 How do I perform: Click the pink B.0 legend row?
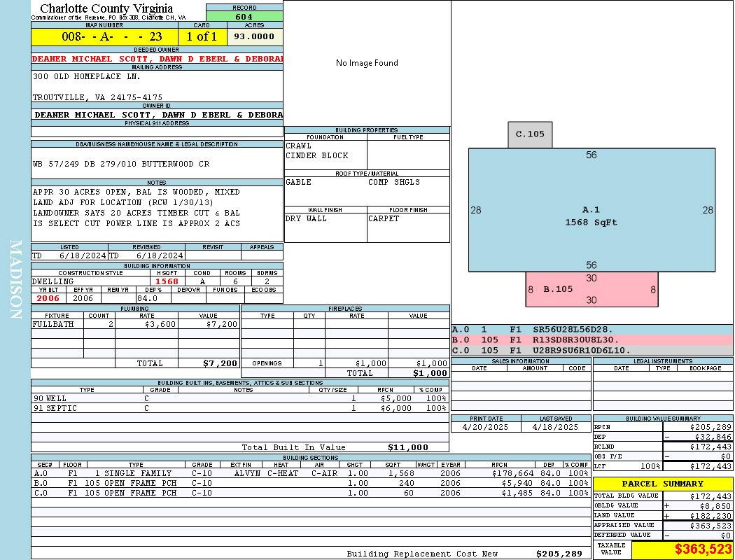pos(591,339)
